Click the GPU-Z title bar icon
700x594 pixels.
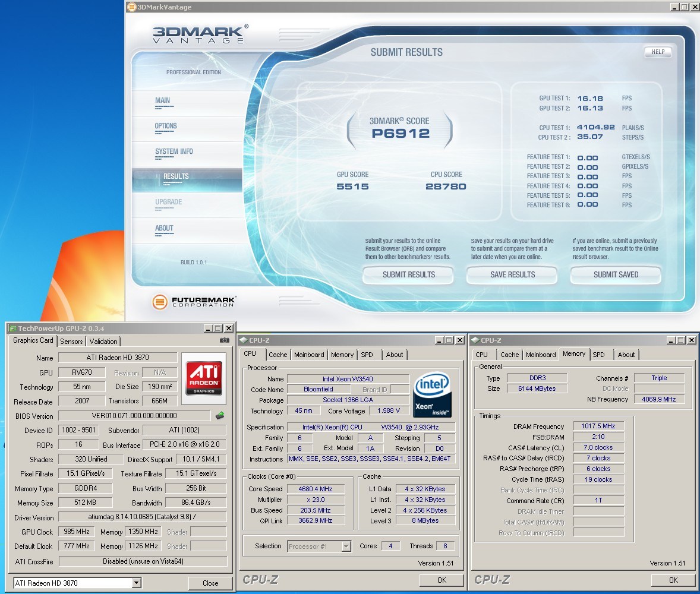(12, 328)
